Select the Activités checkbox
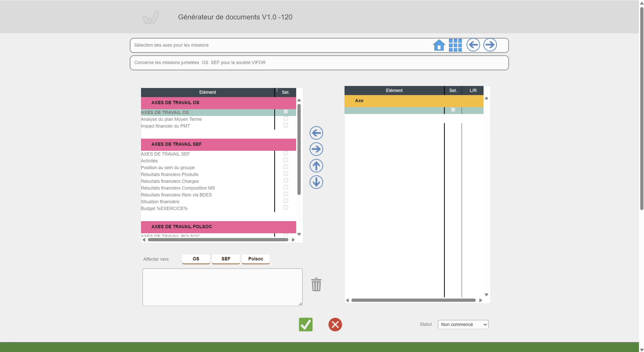The width and height of the screenshot is (644, 352). 286,160
